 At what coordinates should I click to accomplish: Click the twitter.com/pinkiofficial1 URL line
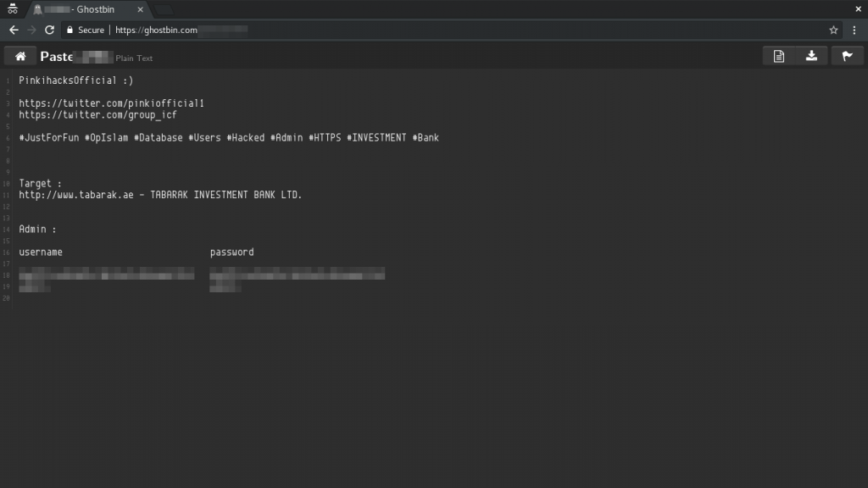pos(111,103)
